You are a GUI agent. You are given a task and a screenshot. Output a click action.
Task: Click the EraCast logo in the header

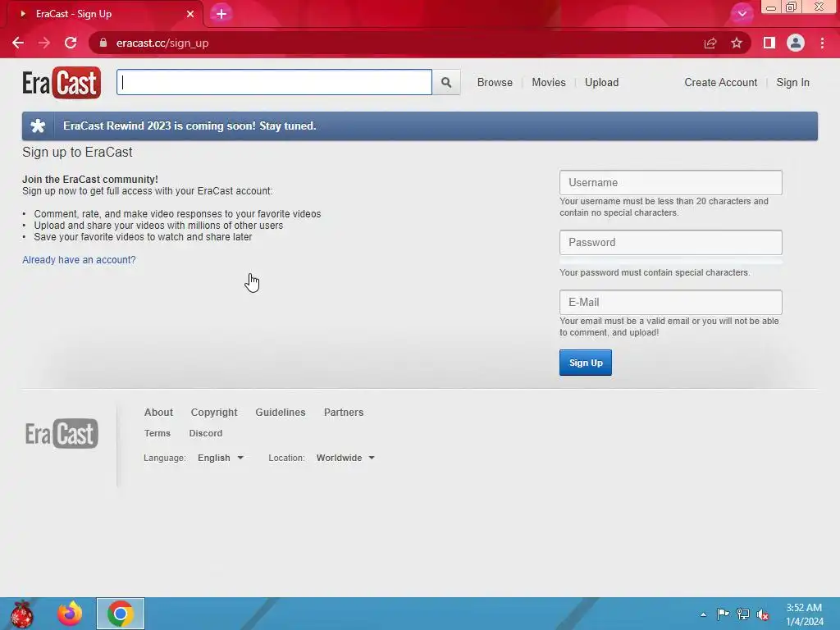[61, 83]
